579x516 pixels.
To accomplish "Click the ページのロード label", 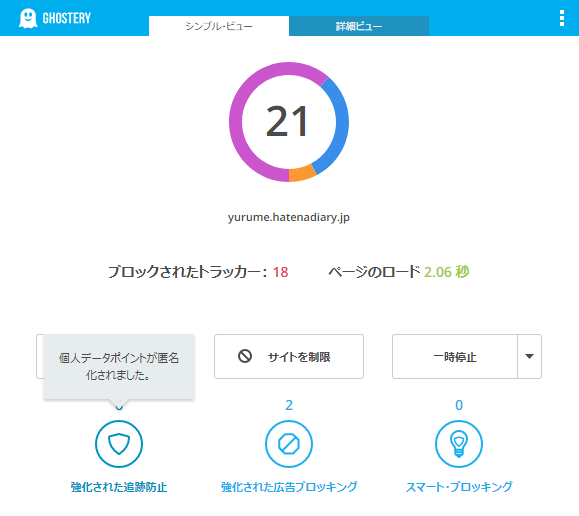I will click(x=374, y=272).
